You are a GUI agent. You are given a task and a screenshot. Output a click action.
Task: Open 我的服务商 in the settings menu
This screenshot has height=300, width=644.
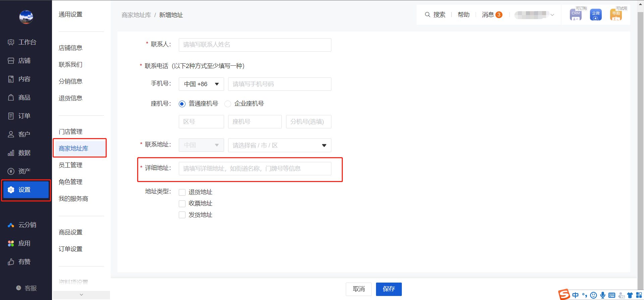point(73,199)
